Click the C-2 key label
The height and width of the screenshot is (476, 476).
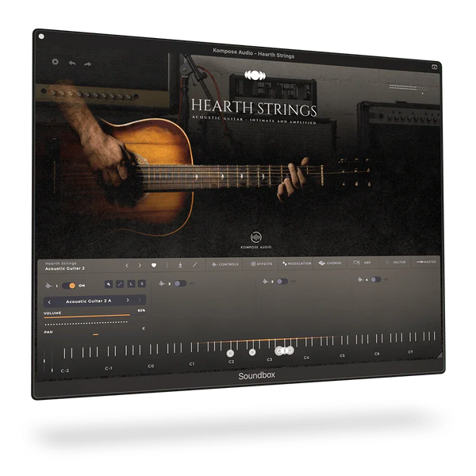(x=65, y=370)
